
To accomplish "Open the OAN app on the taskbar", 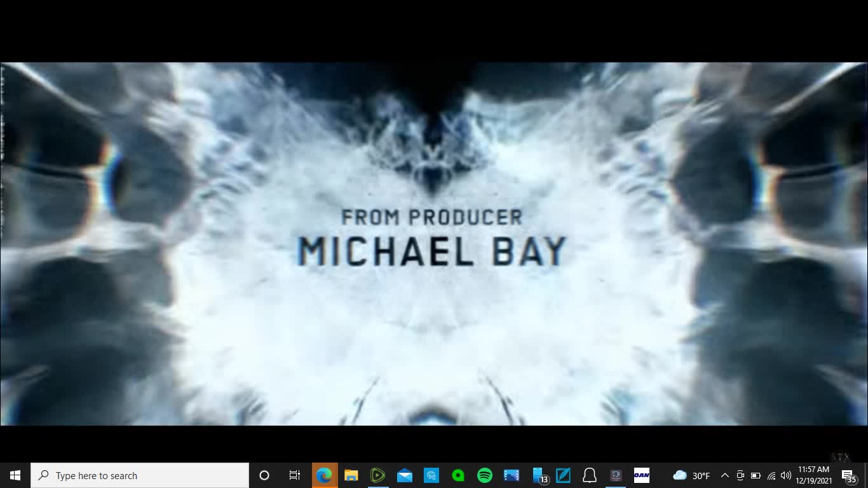I will pos(642,475).
